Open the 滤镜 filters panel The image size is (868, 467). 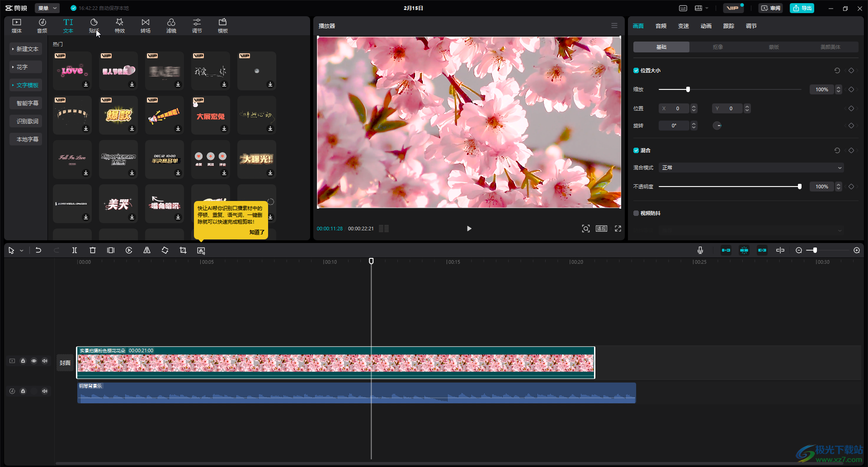pyautogui.click(x=171, y=26)
